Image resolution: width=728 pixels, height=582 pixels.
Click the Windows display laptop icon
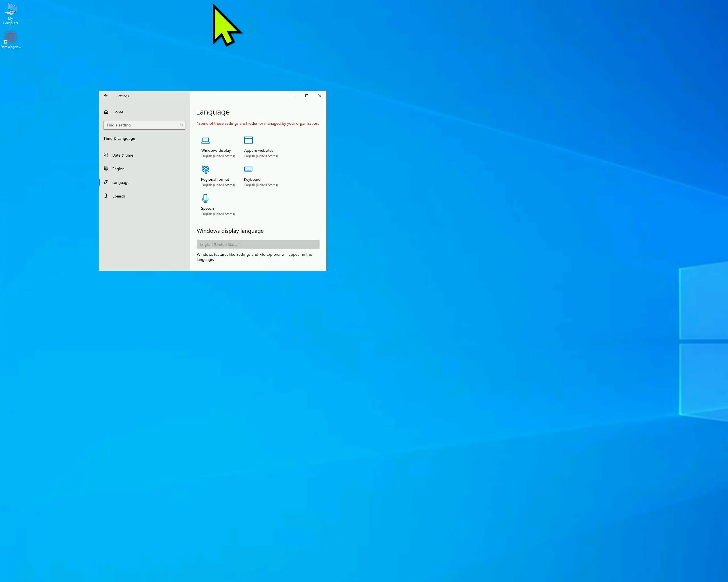coord(205,140)
